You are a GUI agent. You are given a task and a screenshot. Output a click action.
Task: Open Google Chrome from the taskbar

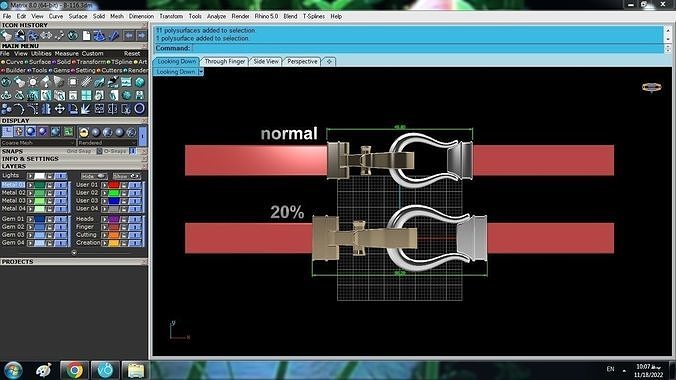tap(74, 370)
